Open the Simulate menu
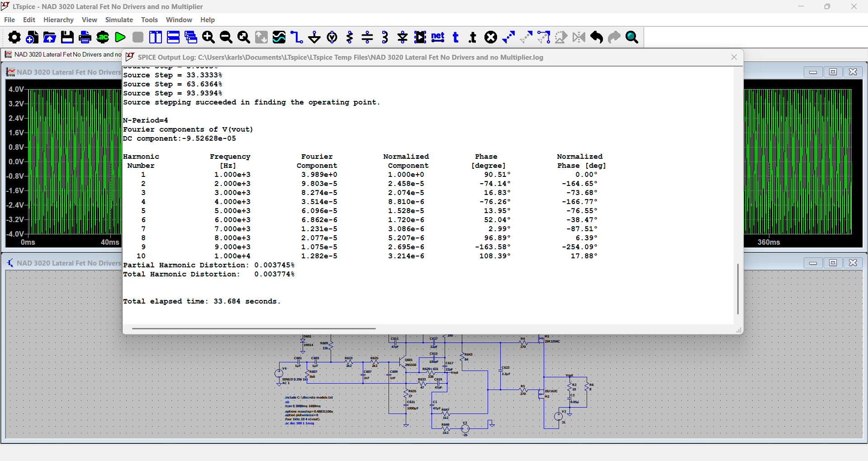Image resolution: width=868 pixels, height=461 pixels. coord(119,20)
